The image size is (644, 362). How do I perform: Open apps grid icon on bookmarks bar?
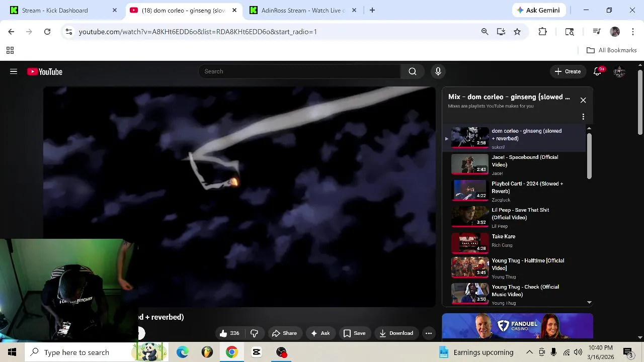(x=10, y=50)
